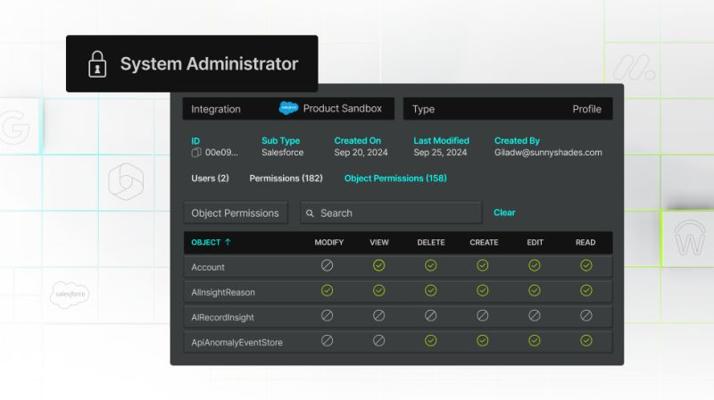Image resolution: width=714 pixels, height=400 pixels.
Task: Click the AIRecordInsight object row name
Action: click(x=222, y=317)
